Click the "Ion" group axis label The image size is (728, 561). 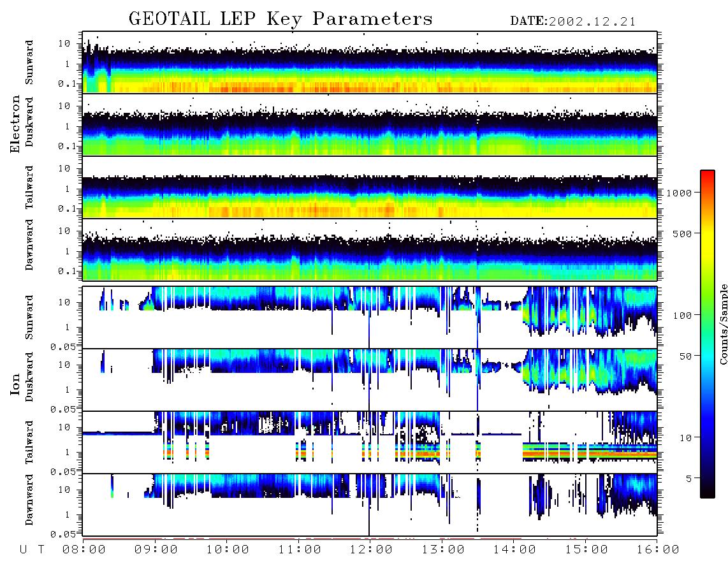point(15,384)
